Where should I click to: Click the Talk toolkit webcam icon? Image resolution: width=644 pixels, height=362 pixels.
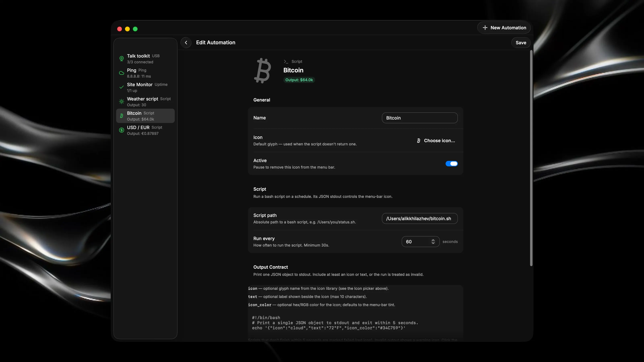click(122, 59)
